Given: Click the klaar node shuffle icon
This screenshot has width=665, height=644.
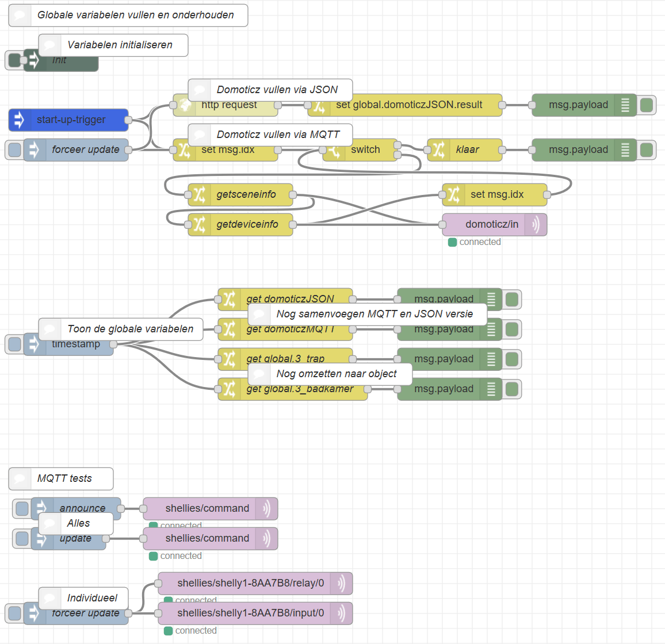Looking at the screenshot, I should pos(438,149).
